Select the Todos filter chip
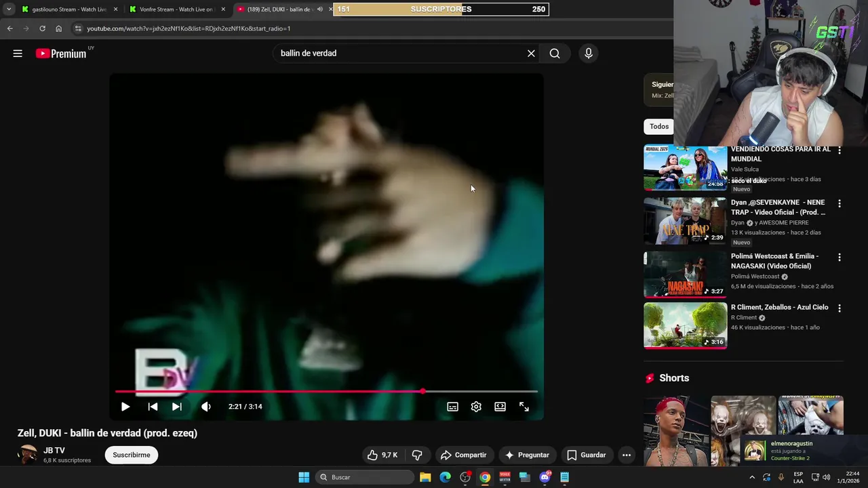868x488 pixels. tap(659, 127)
